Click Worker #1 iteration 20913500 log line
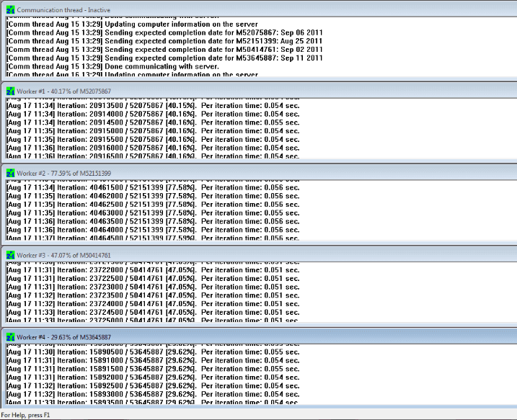 [153, 106]
